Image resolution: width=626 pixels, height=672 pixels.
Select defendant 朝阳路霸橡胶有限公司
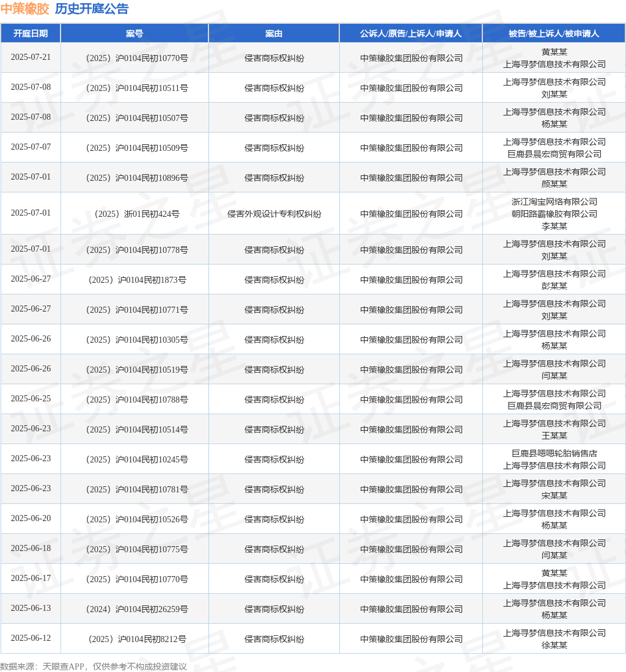coord(554,213)
